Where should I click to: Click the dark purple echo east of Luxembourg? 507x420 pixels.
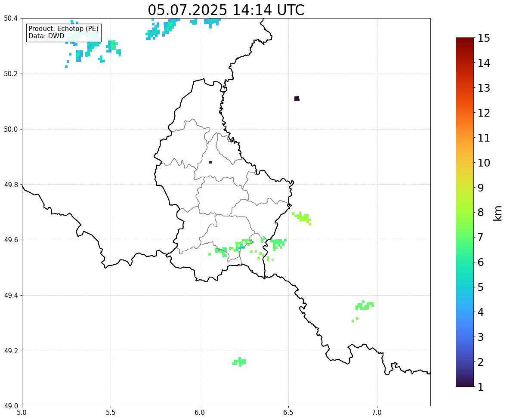tap(297, 99)
